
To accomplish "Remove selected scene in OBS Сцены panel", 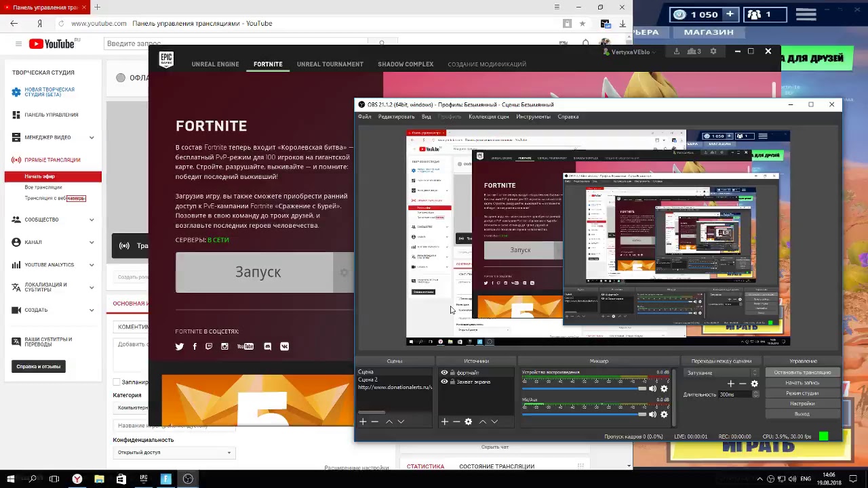I will click(374, 422).
